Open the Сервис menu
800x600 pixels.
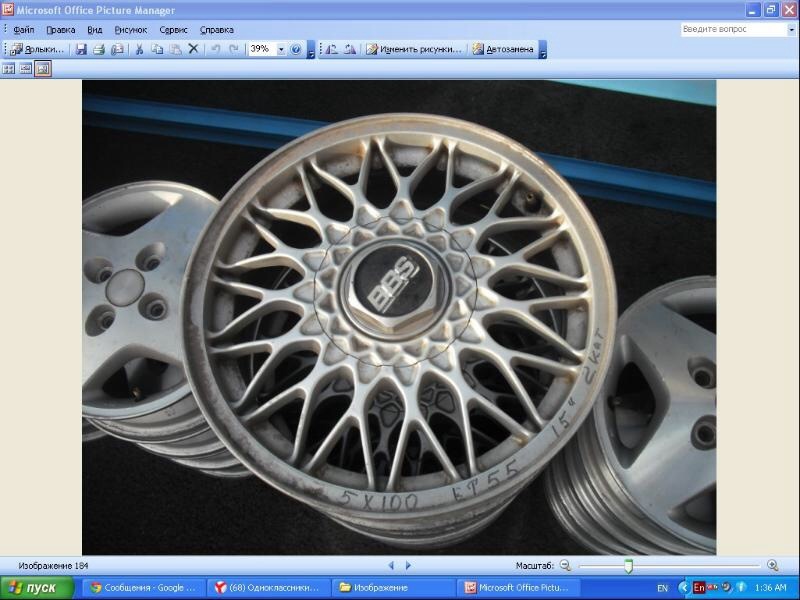tap(173, 30)
